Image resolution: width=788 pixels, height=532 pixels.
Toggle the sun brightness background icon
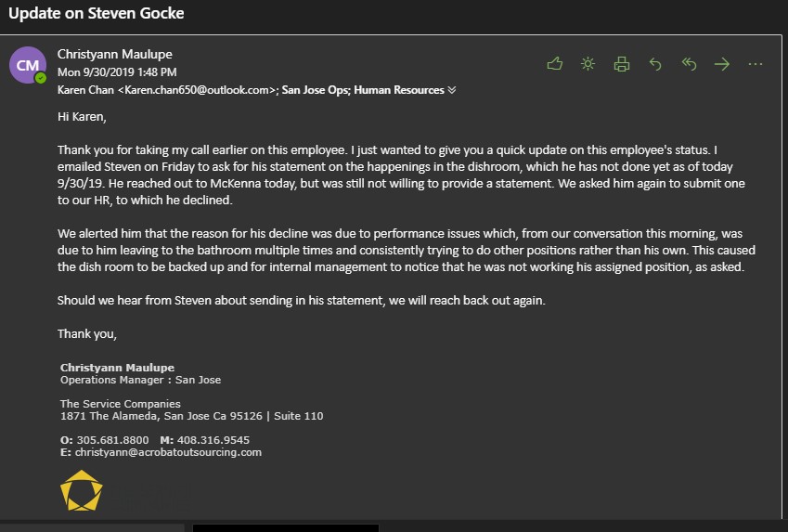pos(588,64)
